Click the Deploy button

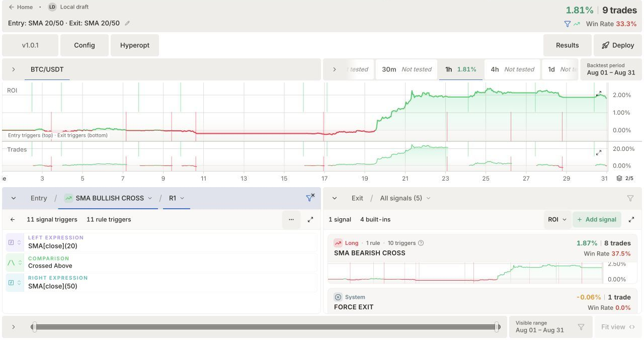point(618,45)
